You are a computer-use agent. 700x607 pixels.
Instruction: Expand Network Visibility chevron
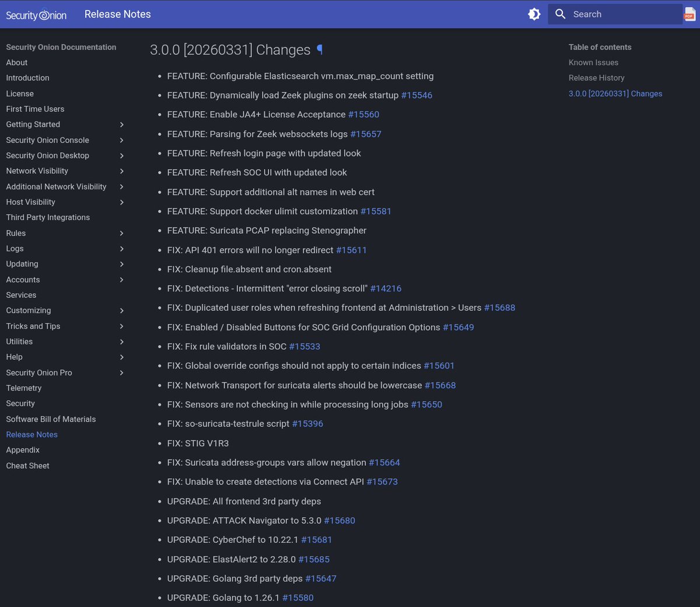[121, 171]
